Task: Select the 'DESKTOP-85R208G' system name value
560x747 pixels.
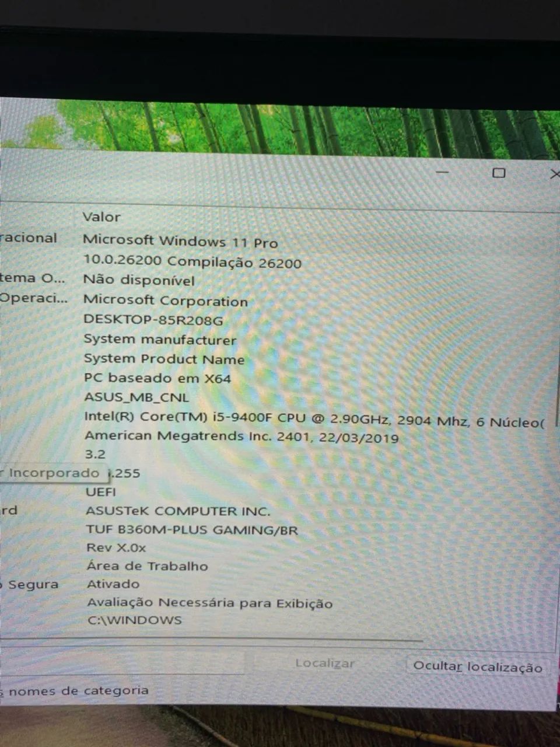Action: click(x=153, y=320)
